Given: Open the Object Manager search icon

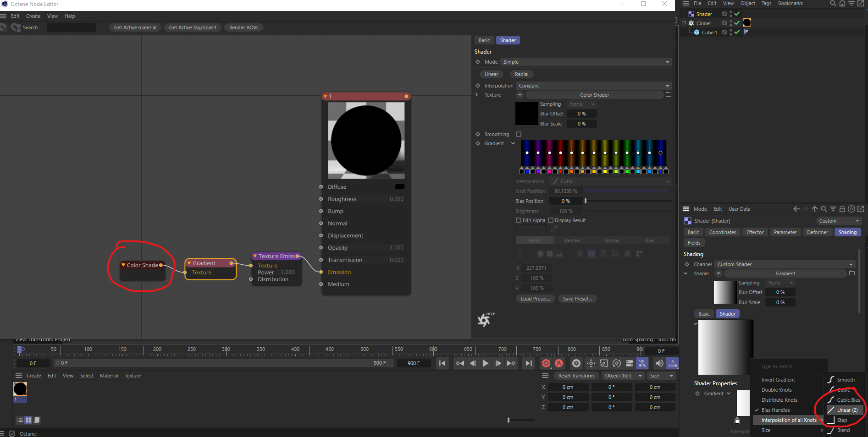Looking at the screenshot, I should (833, 4).
